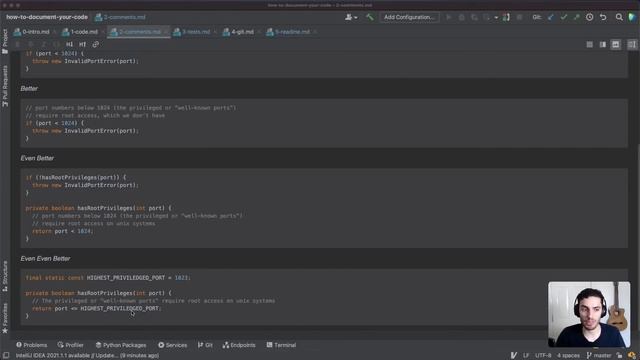Click the 2-comments.md breadcrumb in navigation bar
The width and height of the screenshot is (640, 360).
[x=120, y=17]
